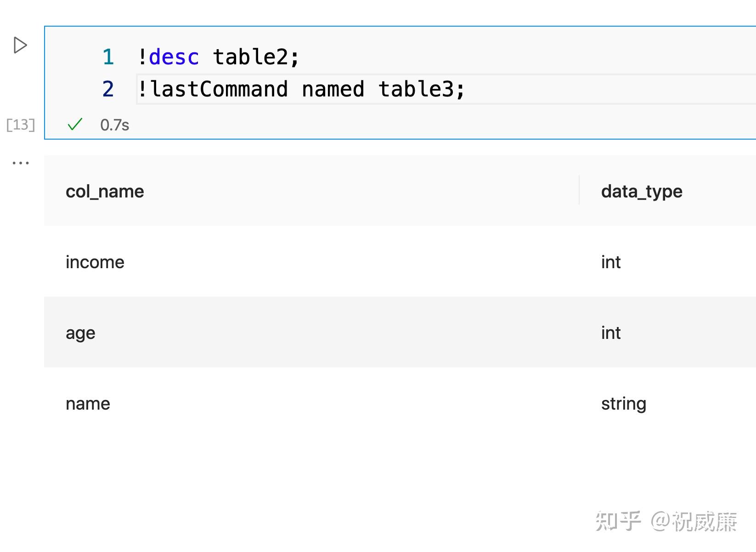Click the column divider between the headers
The width and height of the screenshot is (756, 552).
[579, 190]
